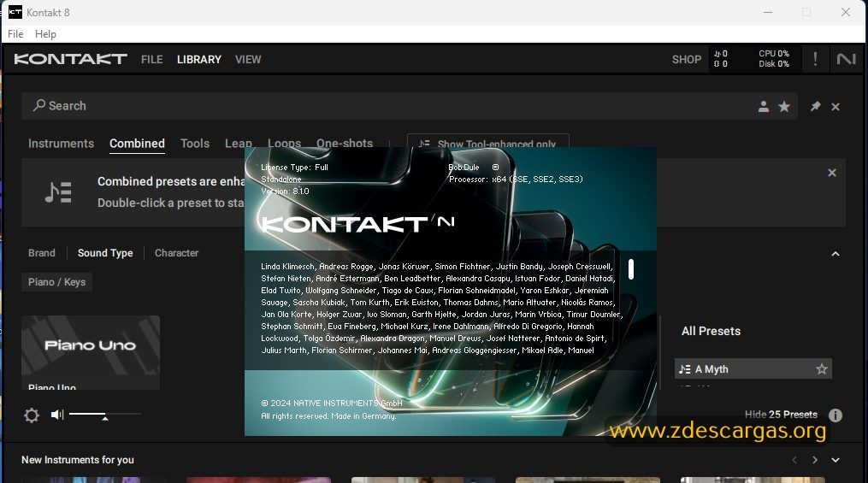This screenshot has width=868, height=483.
Task: Show next new instruments with right arrow
Action: point(815,460)
